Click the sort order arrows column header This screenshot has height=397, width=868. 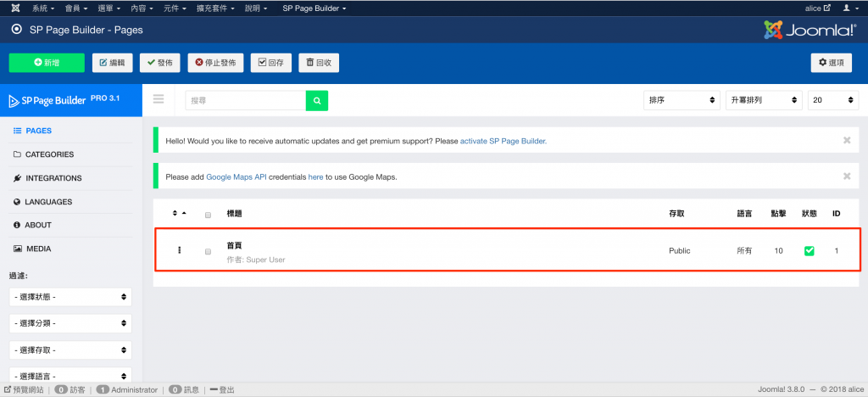tap(179, 214)
